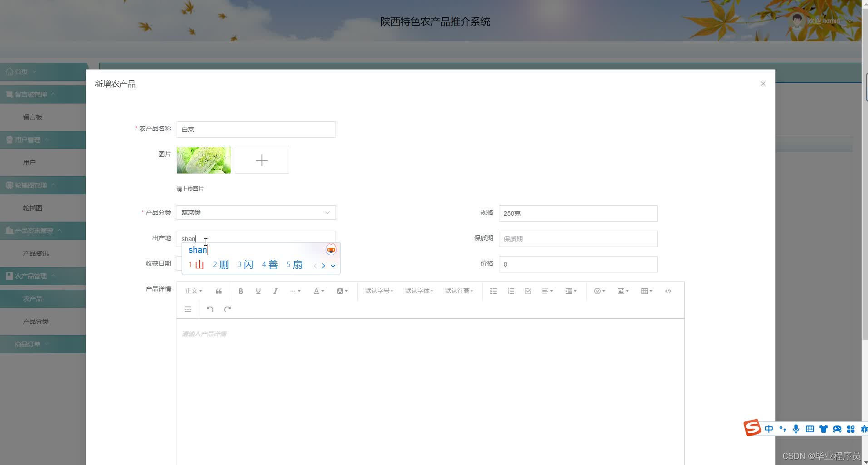Toggle the task list checkbox formatting
The height and width of the screenshot is (465, 868).
pyautogui.click(x=527, y=291)
